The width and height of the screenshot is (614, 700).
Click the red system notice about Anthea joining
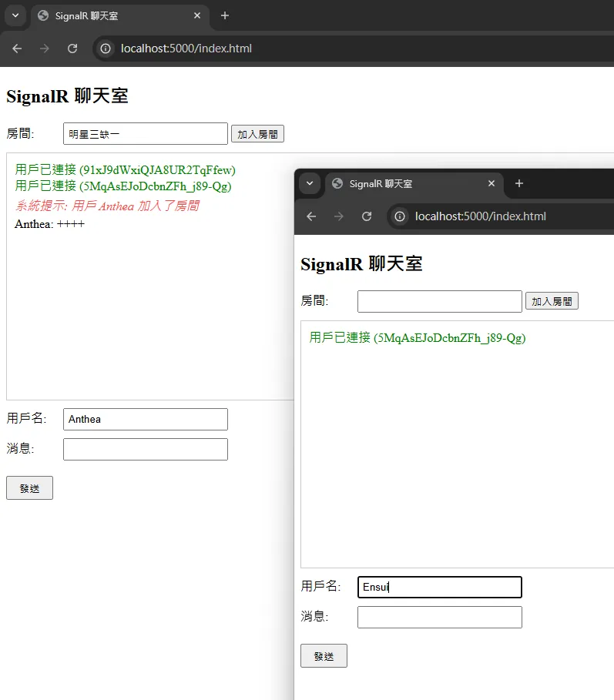pos(107,206)
